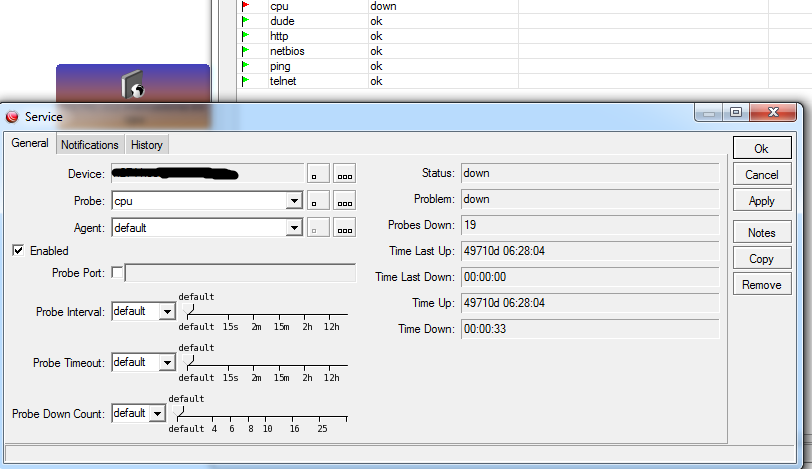Click the Probe Port input field

(240, 273)
